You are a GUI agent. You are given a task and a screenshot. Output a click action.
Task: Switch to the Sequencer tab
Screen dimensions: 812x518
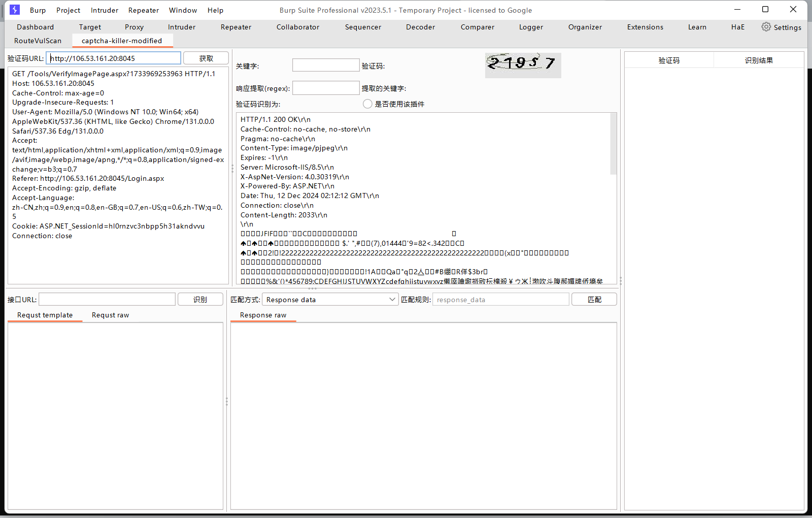tap(363, 27)
